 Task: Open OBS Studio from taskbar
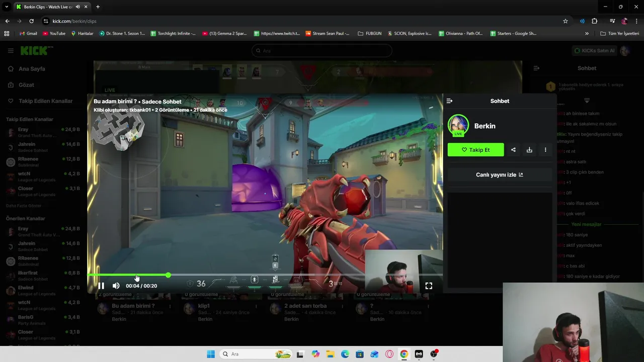tap(433, 354)
